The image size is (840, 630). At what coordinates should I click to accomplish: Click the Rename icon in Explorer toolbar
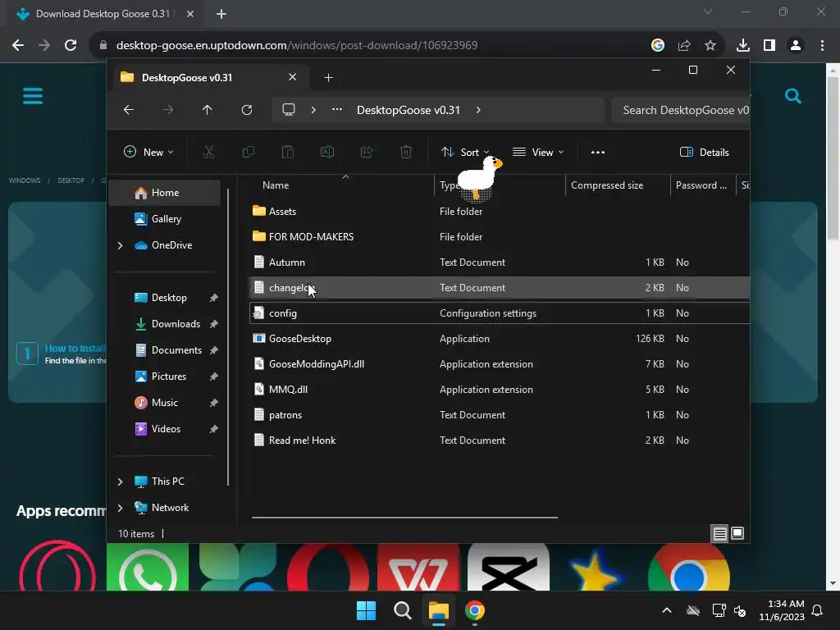click(327, 152)
